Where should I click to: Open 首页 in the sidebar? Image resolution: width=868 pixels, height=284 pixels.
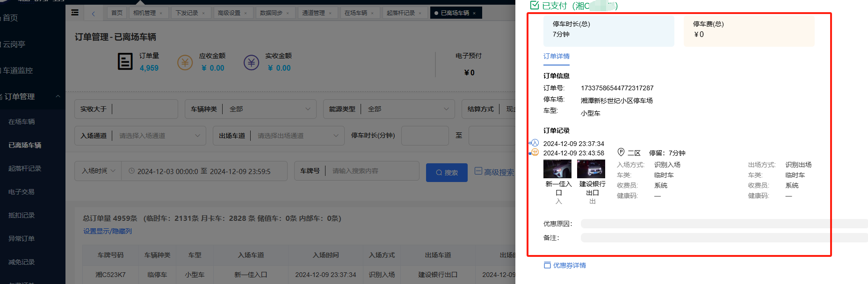pos(10,18)
